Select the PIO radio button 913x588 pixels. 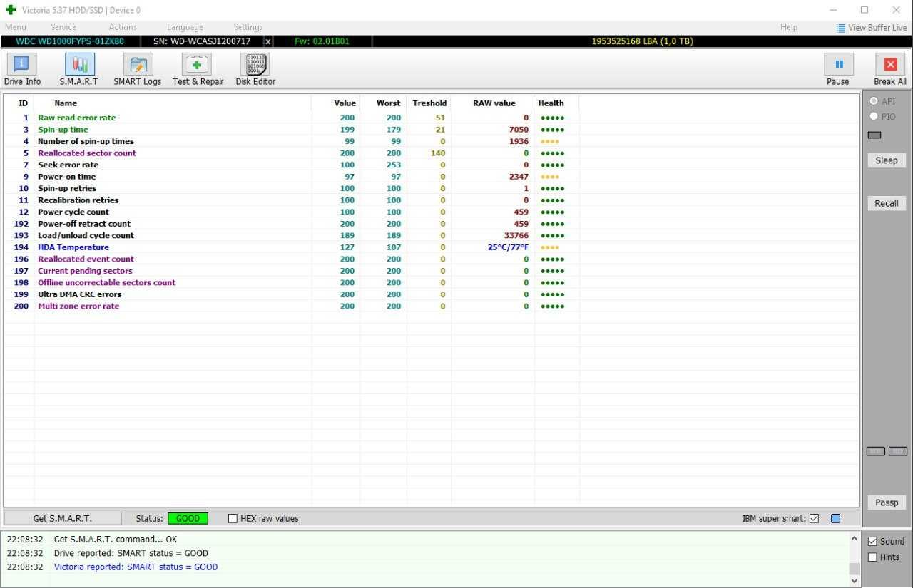[x=874, y=116]
